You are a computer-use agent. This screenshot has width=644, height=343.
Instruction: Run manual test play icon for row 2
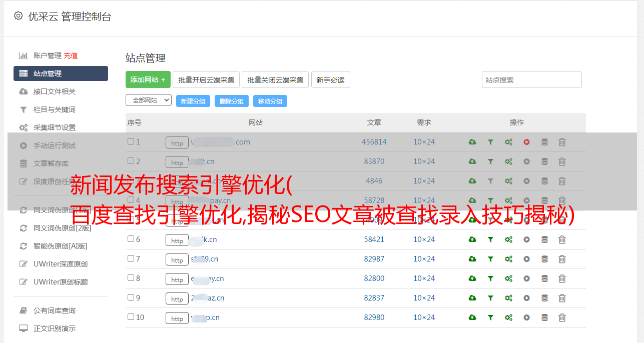pyautogui.click(x=526, y=161)
